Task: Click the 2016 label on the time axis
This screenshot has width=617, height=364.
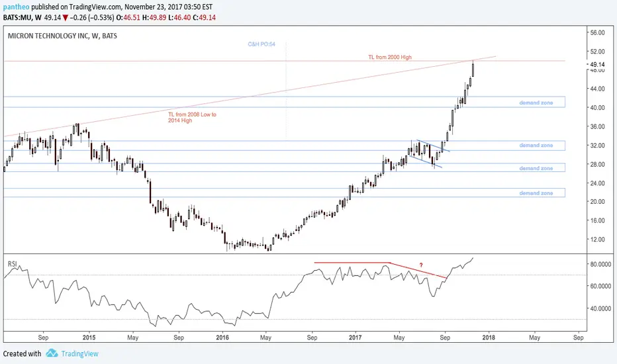Action: pos(222,338)
